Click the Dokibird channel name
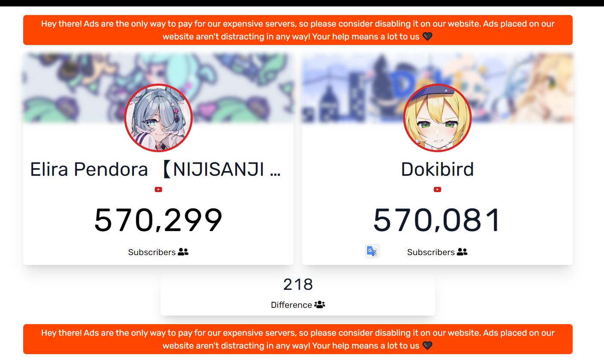The height and width of the screenshot is (364, 604). click(x=437, y=169)
